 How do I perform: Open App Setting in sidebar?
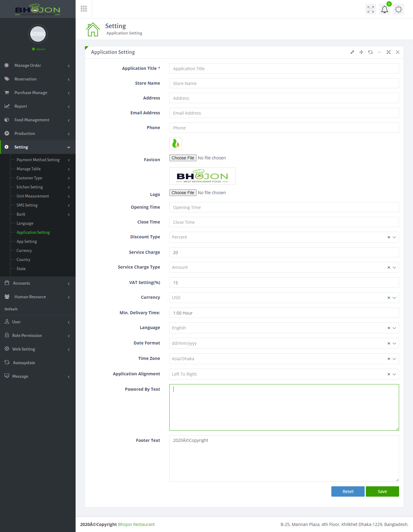pyautogui.click(x=27, y=241)
